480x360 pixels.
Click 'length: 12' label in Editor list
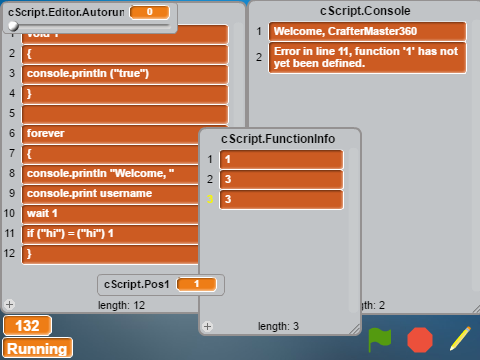coord(121,305)
